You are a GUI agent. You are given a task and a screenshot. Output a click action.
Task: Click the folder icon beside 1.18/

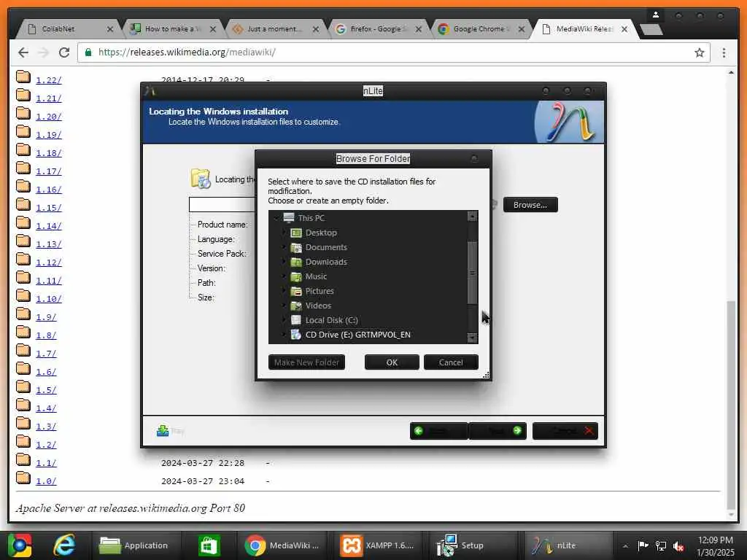click(x=23, y=150)
